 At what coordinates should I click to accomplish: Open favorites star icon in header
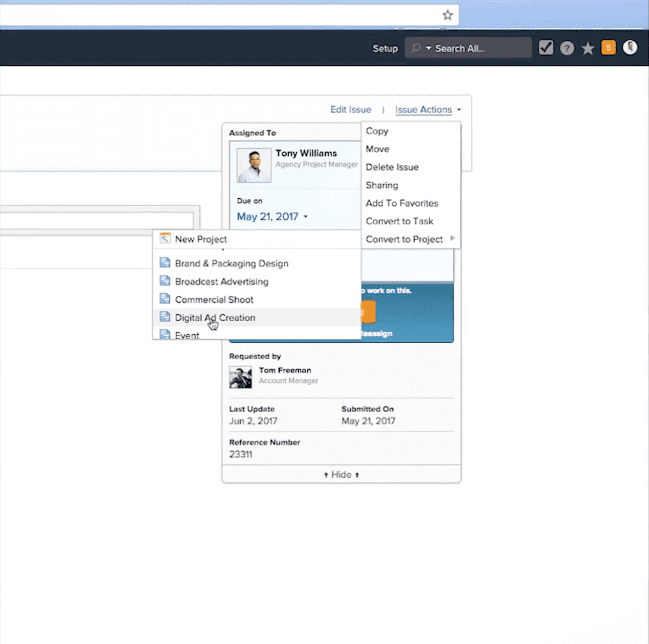click(x=588, y=49)
